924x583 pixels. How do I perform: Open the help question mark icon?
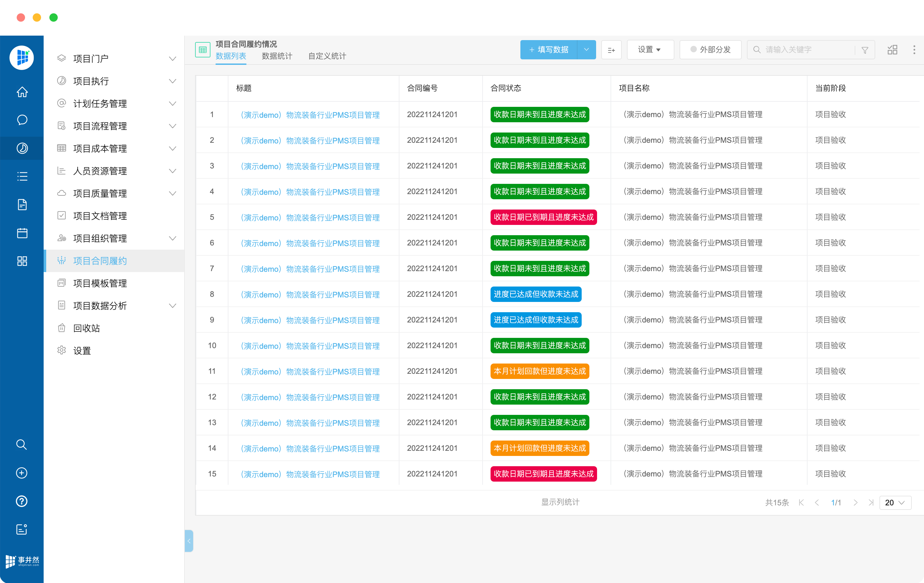tap(21, 501)
